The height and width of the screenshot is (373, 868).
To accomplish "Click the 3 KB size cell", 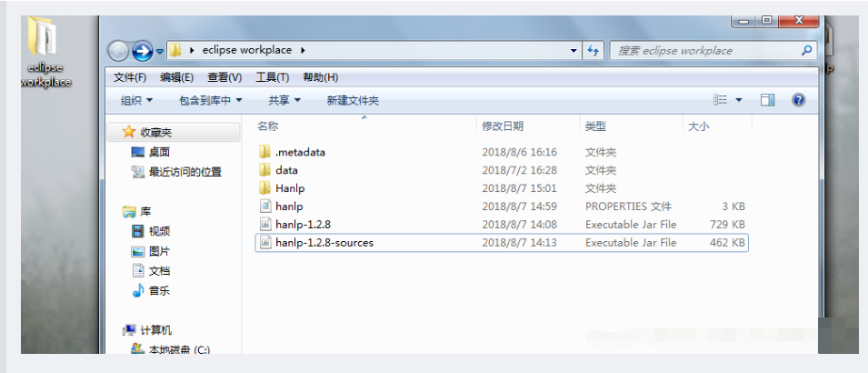I will point(733,207).
